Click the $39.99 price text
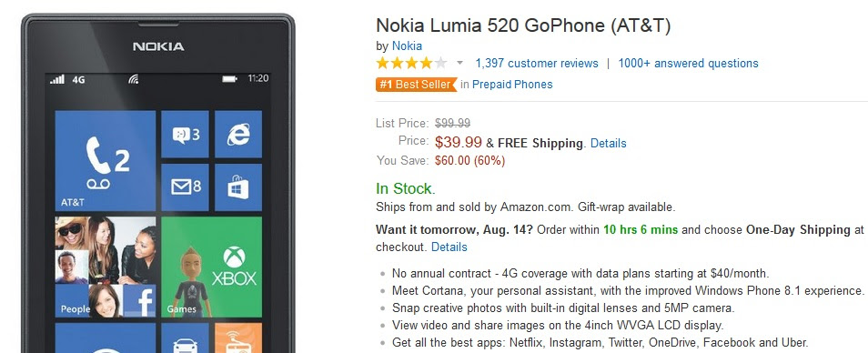Image resolution: width=868 pixels, height=353 pixels. (x=459, y=142)
